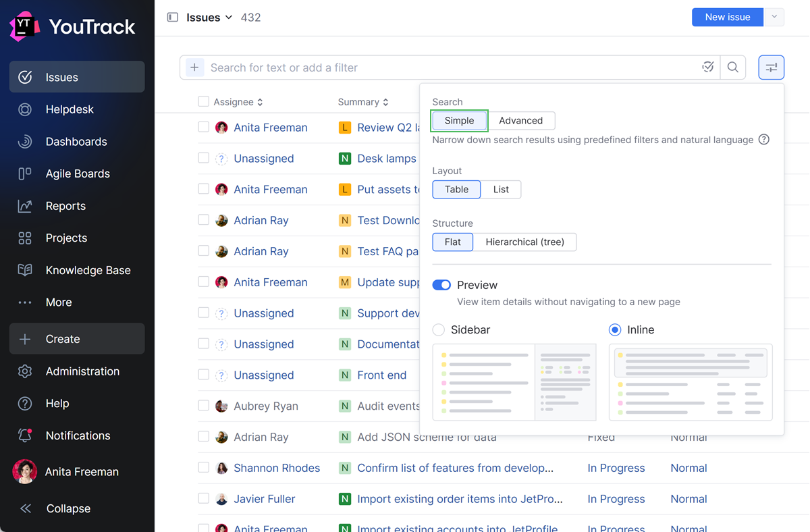Click the M priority badge on Update supp row
This screenshot has width=810, height=532.
coord(345,282)
